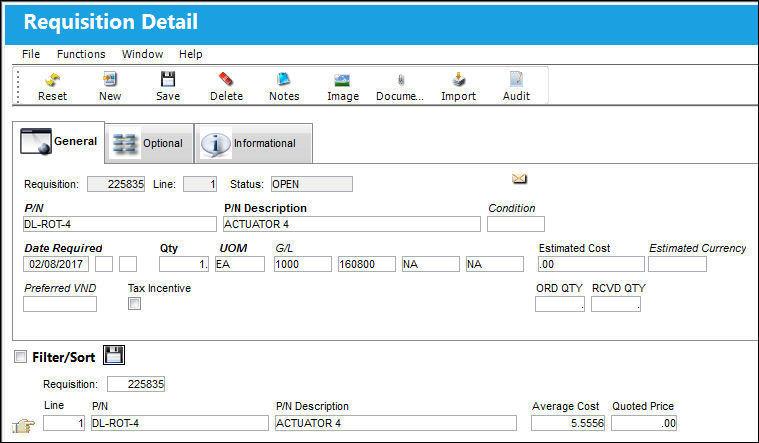This screenshot has height=443, width=759.
Task: Open Documents paperclip icon
Action: [400, 80]
